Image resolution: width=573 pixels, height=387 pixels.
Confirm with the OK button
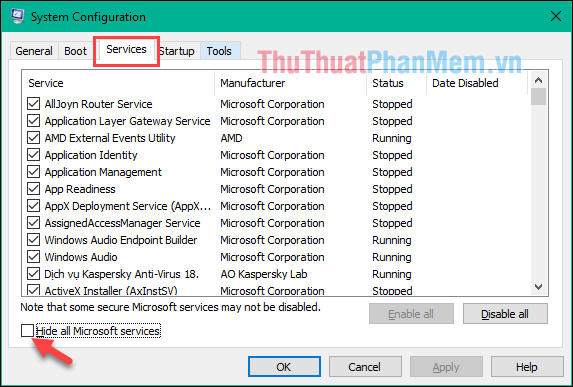[284, 367]
